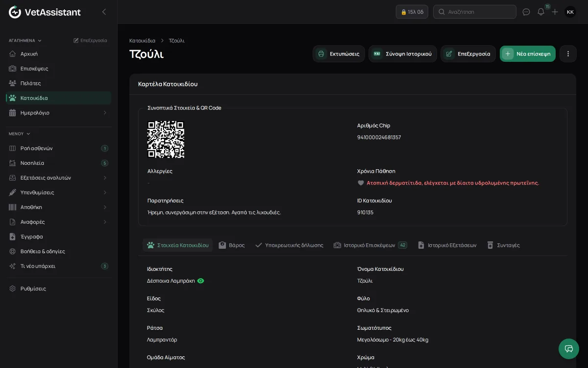Screen dimensions: 588x368
Task: Collapse the ΑΓΑΠΗΜΕΝΑ section
Action: click(x=25, y=40)
